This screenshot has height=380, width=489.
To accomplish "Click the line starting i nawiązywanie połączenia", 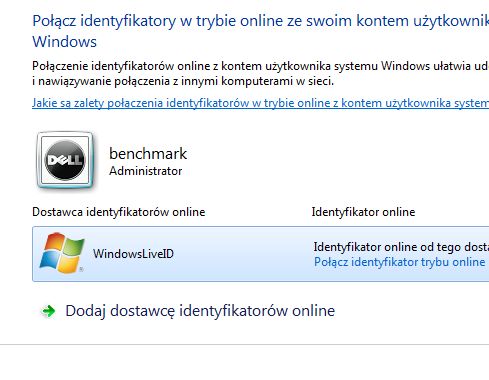I will pos(183,81).
